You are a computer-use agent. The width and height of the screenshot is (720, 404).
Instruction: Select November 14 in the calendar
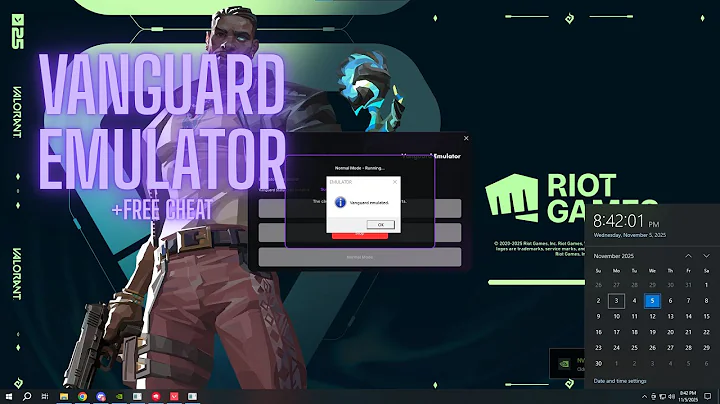688,316
